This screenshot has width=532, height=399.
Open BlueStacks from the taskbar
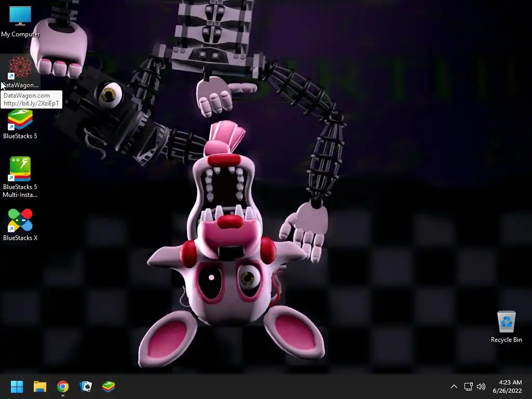109,387
